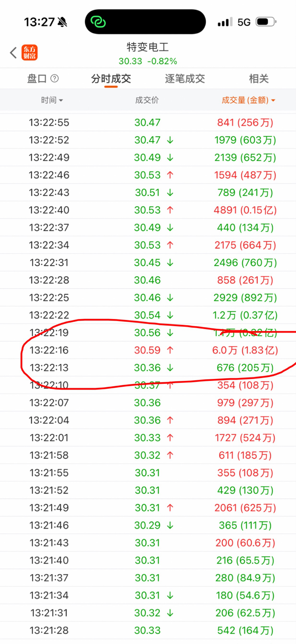Open the 东方财富 app logo
The width and height of the screenshot is (296, 644).
(30, 53)
